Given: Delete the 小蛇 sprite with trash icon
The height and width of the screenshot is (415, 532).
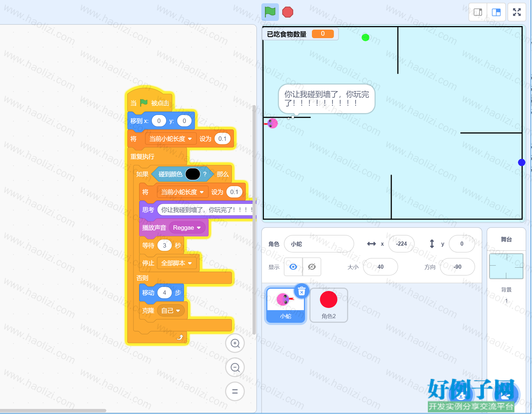Looking at the screenshot, I should coord(302,291).
